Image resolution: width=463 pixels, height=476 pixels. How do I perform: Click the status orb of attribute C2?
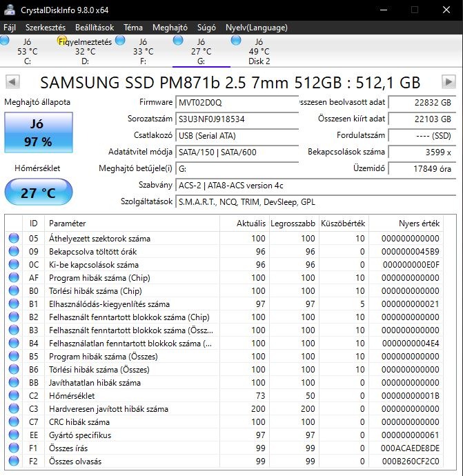(x=14, y=395)
